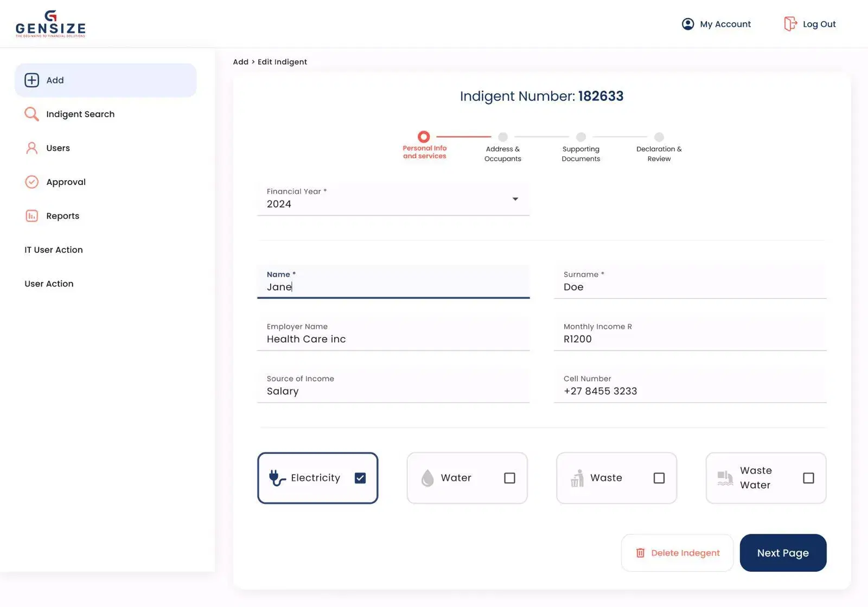Screen dimensions: 868x607
Task: Click the Next Page button
Action: click(783, 553)
